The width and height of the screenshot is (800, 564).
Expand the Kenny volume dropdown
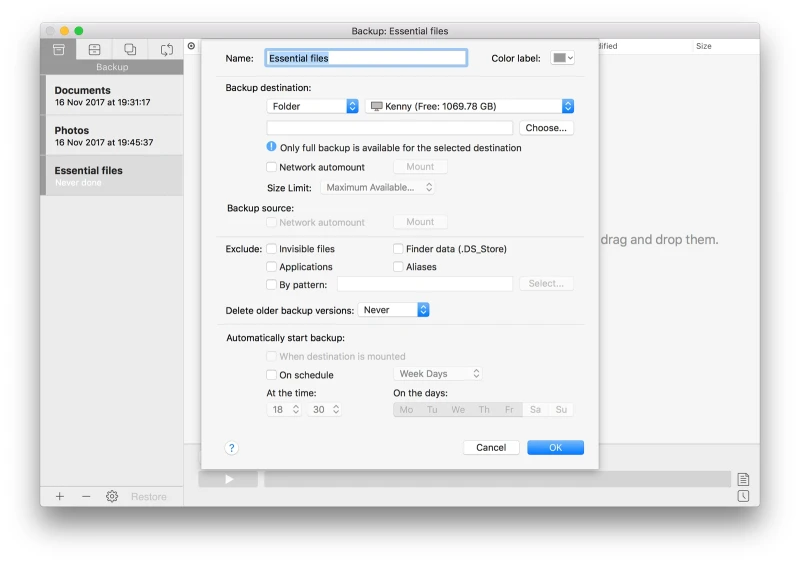tap(470, 106)
